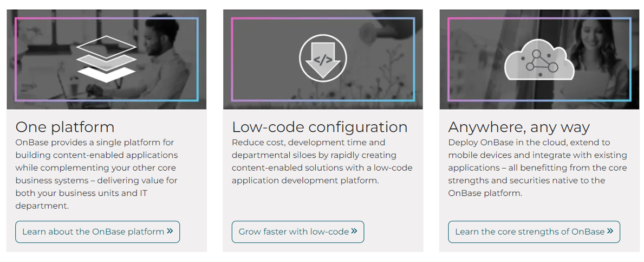This screenshot has height=262, width=644.
Task: Click the stacked layers icon
Action: tap(106, 59)
